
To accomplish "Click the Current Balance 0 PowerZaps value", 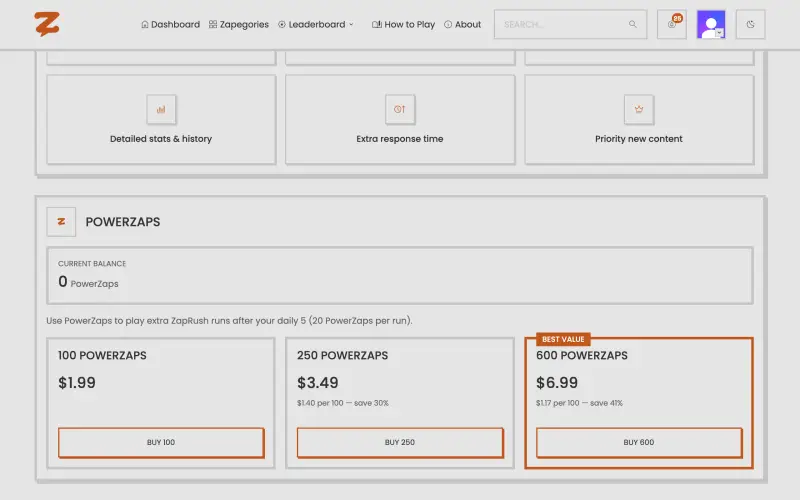I will point(88,282).
